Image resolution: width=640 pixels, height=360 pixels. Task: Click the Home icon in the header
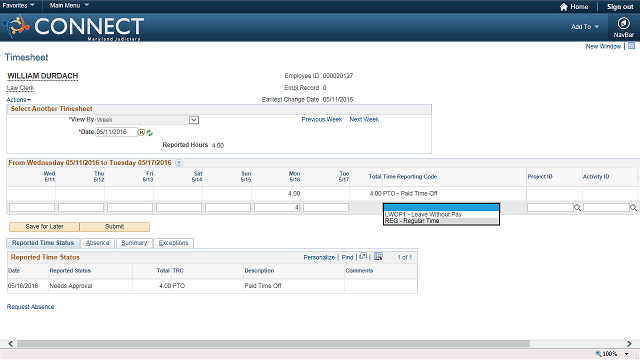click(x=564, y=7)
